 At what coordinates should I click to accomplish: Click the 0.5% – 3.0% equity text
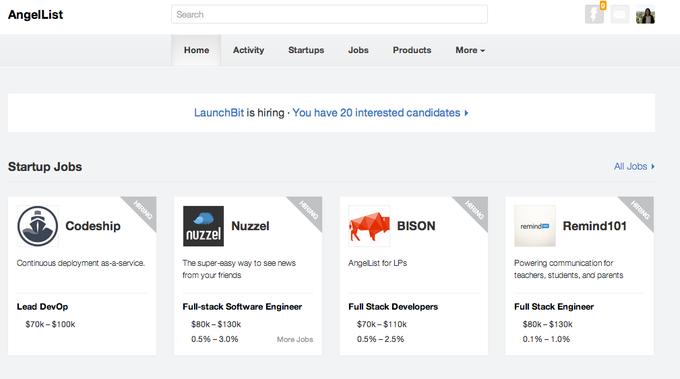(215, 339)
